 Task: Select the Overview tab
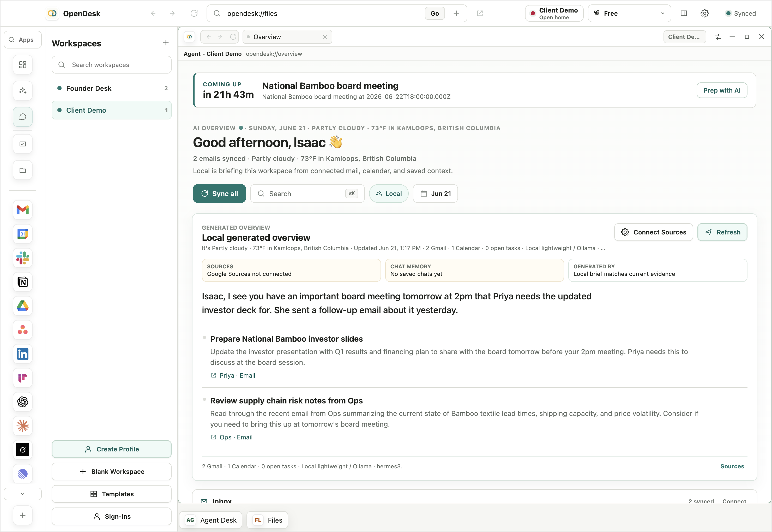tap(287, 37)
